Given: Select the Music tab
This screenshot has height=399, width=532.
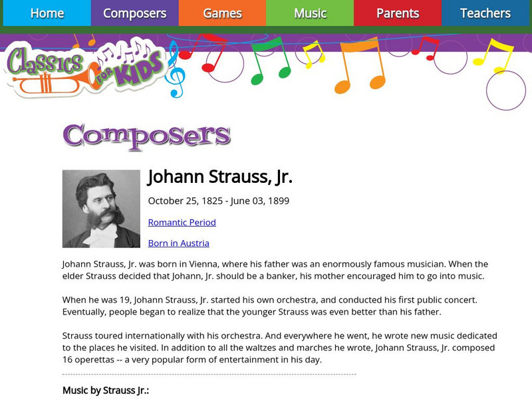Looking at the screenshot, I should (x=310, y=13).
